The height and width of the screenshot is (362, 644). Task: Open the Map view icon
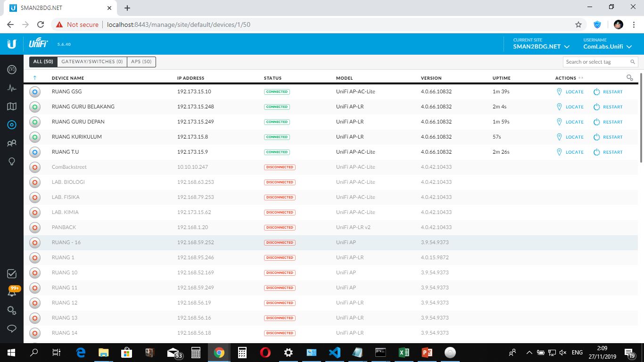click(12, 107)
